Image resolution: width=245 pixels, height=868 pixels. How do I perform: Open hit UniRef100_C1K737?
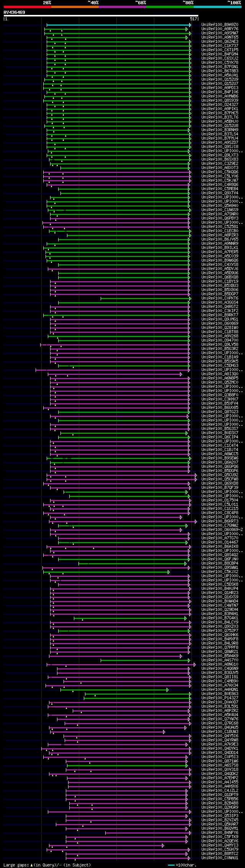click(220, 46)
